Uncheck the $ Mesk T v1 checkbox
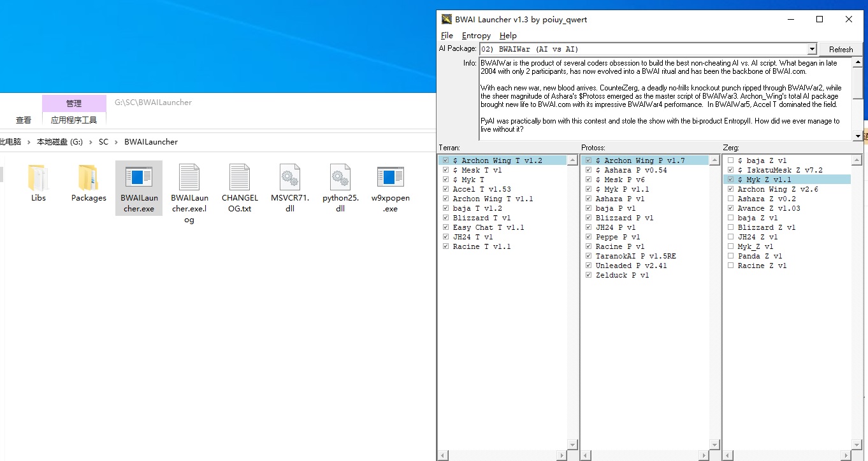Viewport: 868px width, 461px height. coord(446,170)
